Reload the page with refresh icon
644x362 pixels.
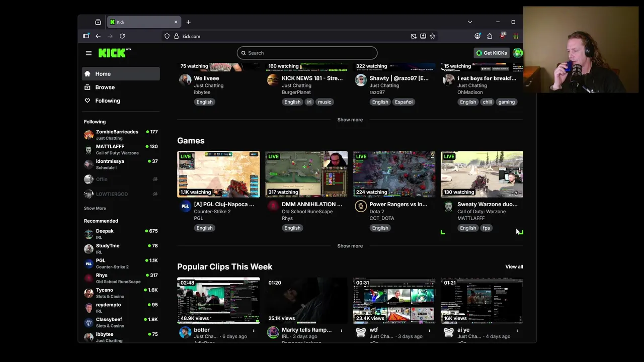[122, 36]
